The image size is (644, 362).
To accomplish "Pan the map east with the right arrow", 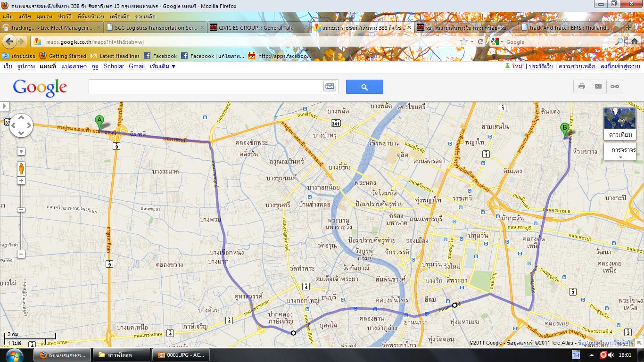I will coord(29,125).
